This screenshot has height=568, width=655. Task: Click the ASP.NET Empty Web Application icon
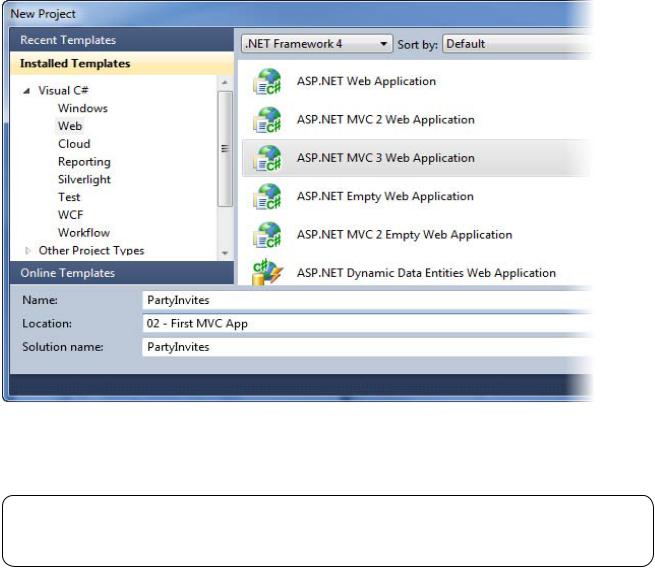click(x=267, y=197)
